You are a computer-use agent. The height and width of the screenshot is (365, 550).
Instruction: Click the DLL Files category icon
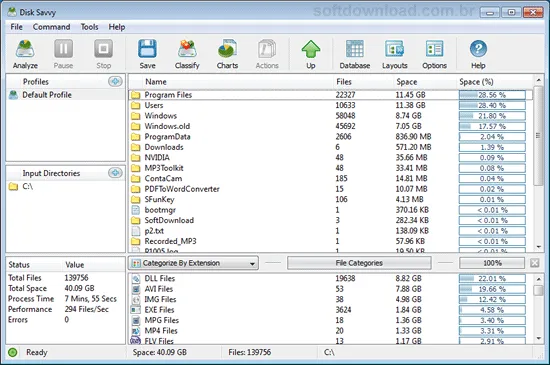click(x=136, y=279)
